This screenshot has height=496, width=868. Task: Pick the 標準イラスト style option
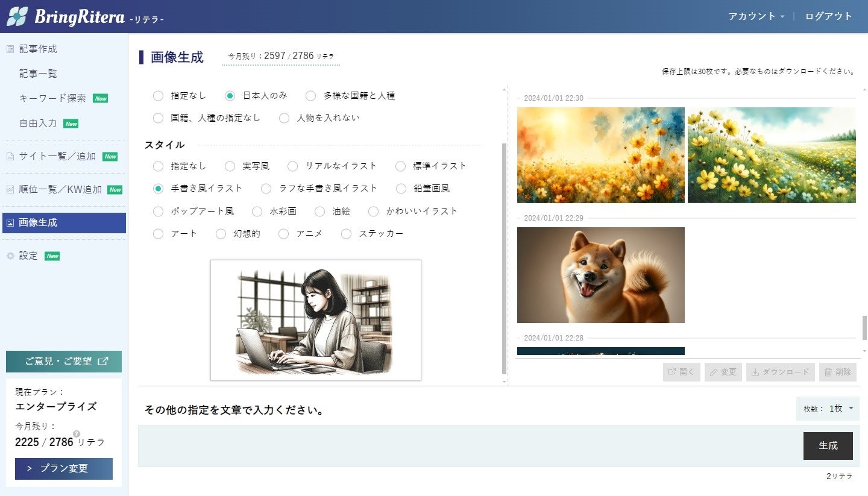pyautogui.click(x=400, y=166)
